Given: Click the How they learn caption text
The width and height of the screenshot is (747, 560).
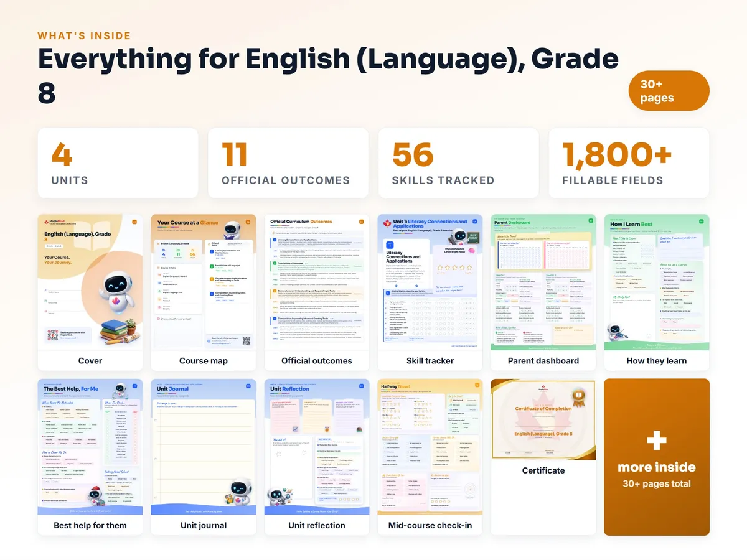Looking at the screenshot, I should [x=657, y=361].
